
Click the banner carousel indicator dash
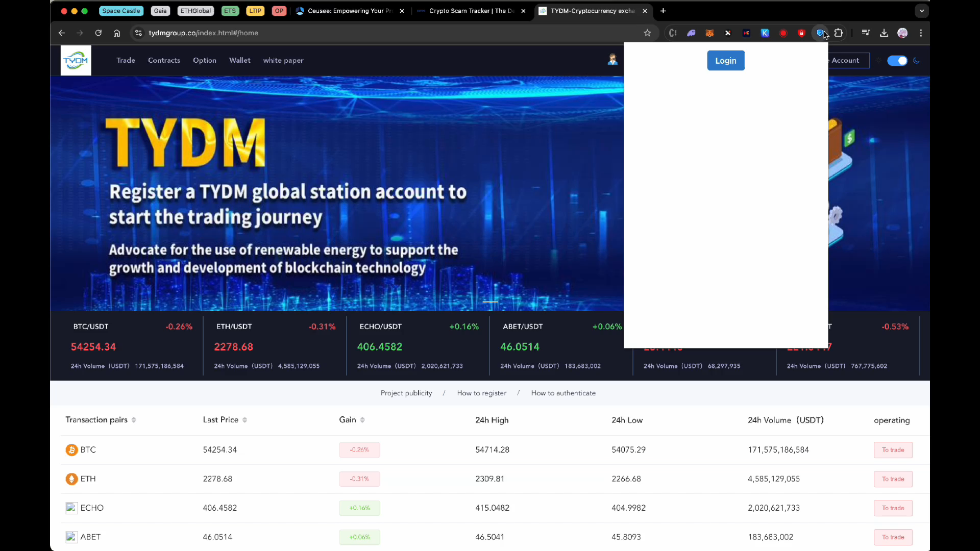coord(490,302)
